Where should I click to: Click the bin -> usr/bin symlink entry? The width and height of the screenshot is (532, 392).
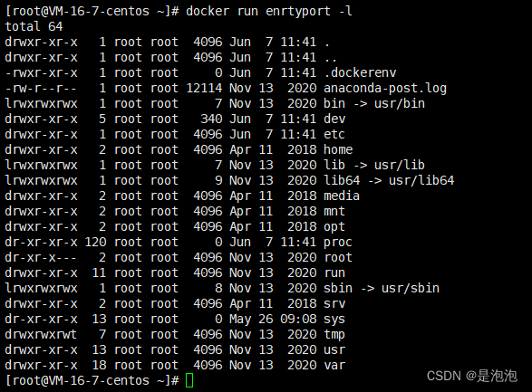point(374,103)
